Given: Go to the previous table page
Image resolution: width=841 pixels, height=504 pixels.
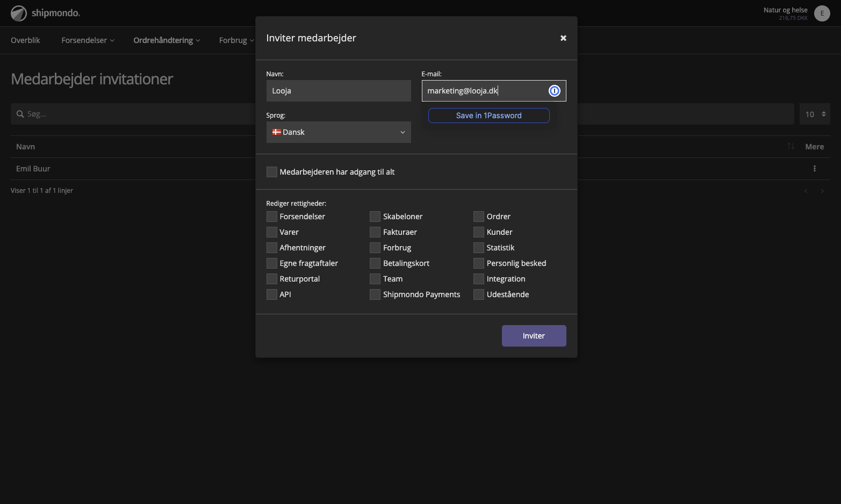Looking at the screenshot, I should click(806, 191).
